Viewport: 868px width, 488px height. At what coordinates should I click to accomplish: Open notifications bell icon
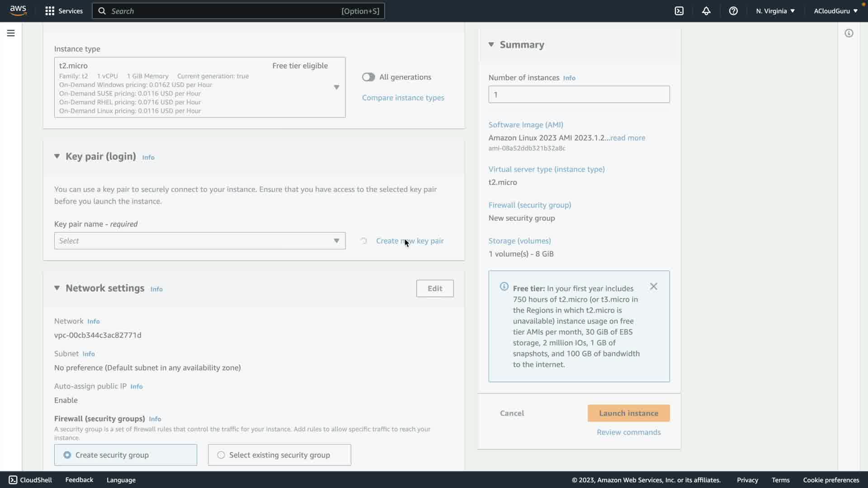click(706, 11)
